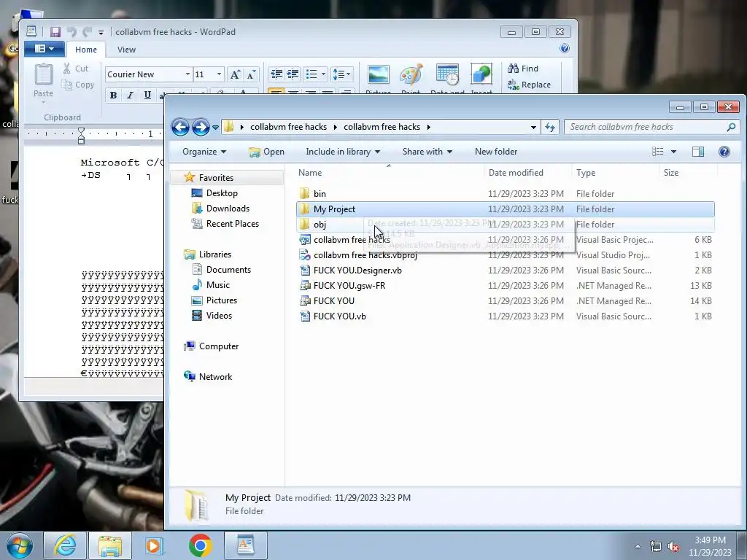Click the Explorer Back arrow button

click(180, 127)
